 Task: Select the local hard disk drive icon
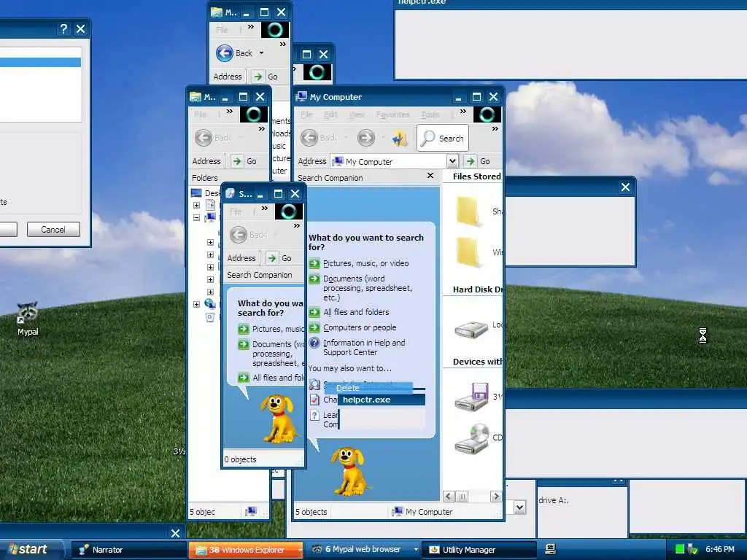point(471,328)
